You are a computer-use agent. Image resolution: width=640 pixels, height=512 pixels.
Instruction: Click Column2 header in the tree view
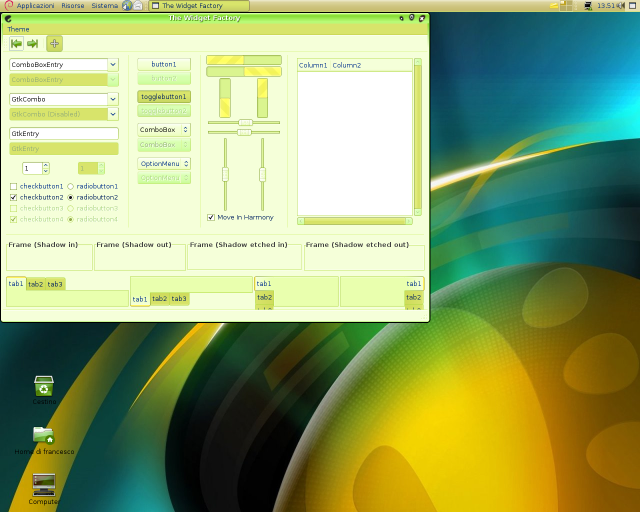tap(347, 65)
